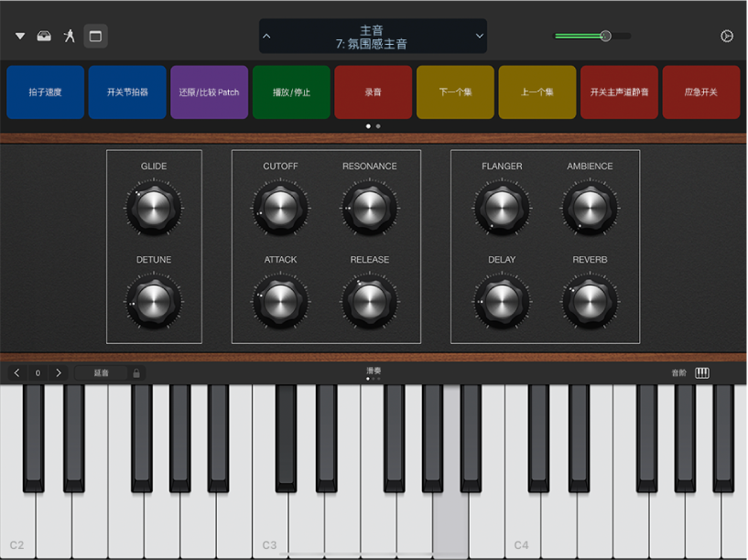Click the DELAY knob
This screenshot has width=748, height=560.
(502, 302)
